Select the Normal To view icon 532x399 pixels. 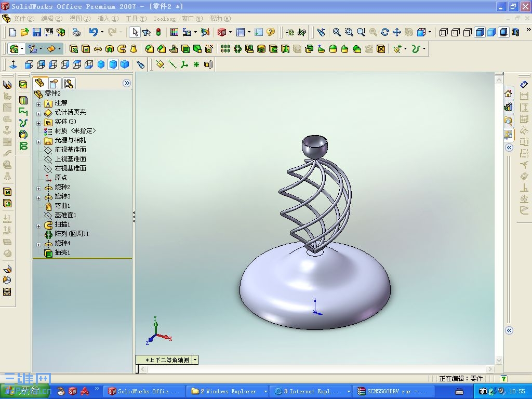pyautogui.click(x=13, y=64)
